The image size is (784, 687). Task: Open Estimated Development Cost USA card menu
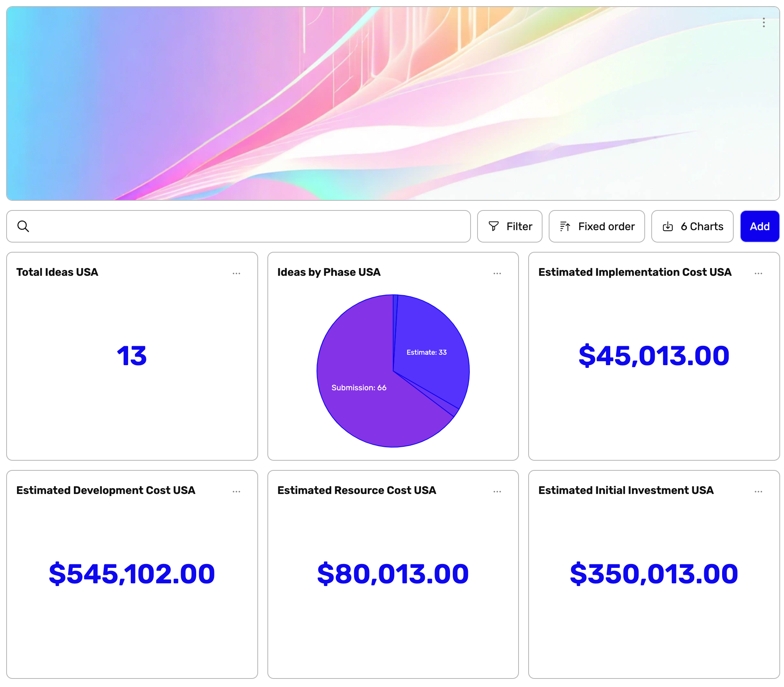(236, 492)
